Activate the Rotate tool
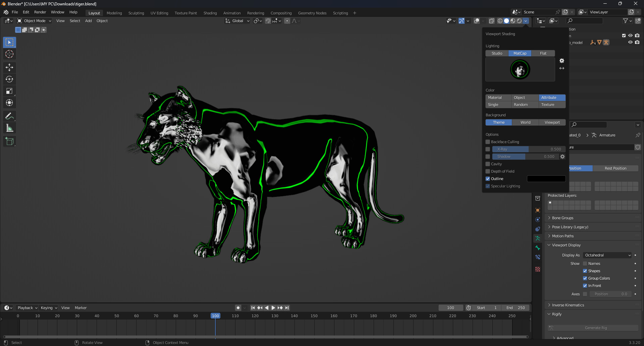 tap(9, 79)
